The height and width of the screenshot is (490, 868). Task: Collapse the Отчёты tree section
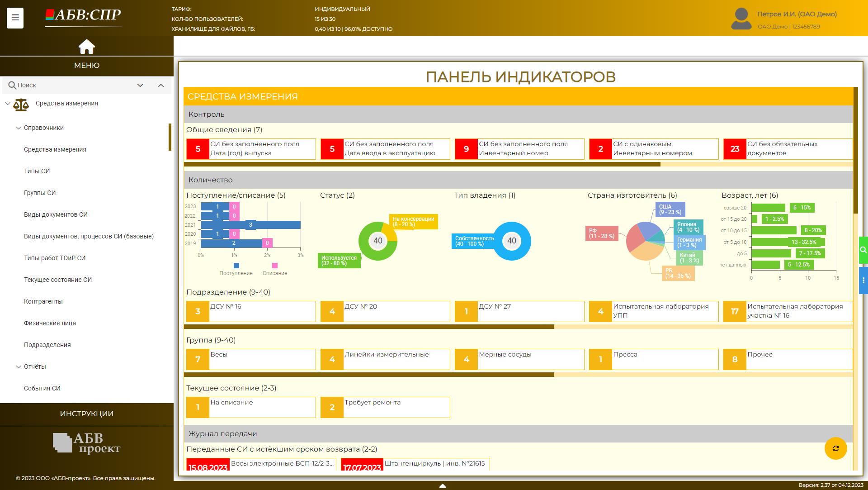(19, 367)
